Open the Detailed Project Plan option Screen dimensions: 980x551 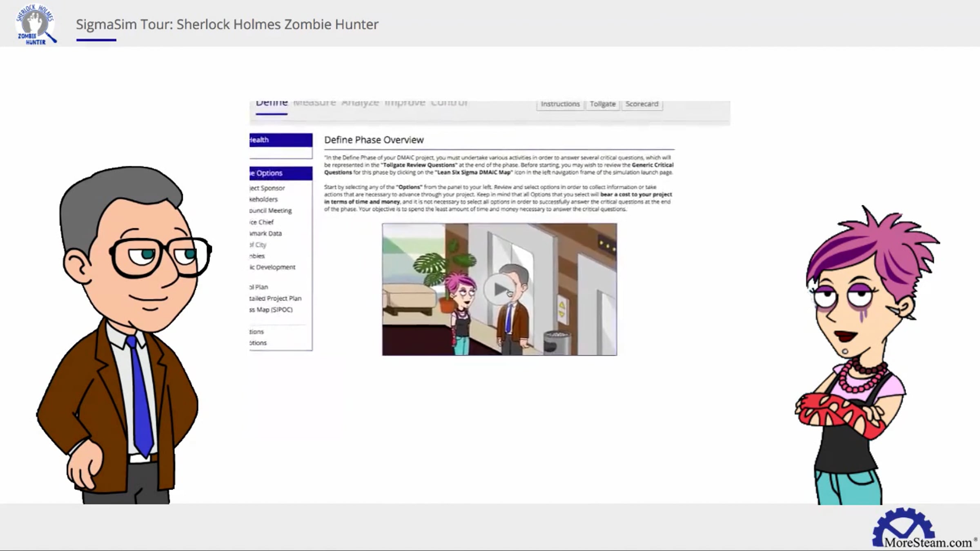point(276,298)
